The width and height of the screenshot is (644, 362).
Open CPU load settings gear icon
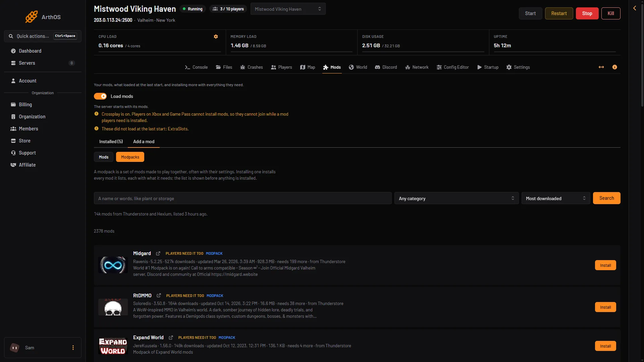point(216,37)
